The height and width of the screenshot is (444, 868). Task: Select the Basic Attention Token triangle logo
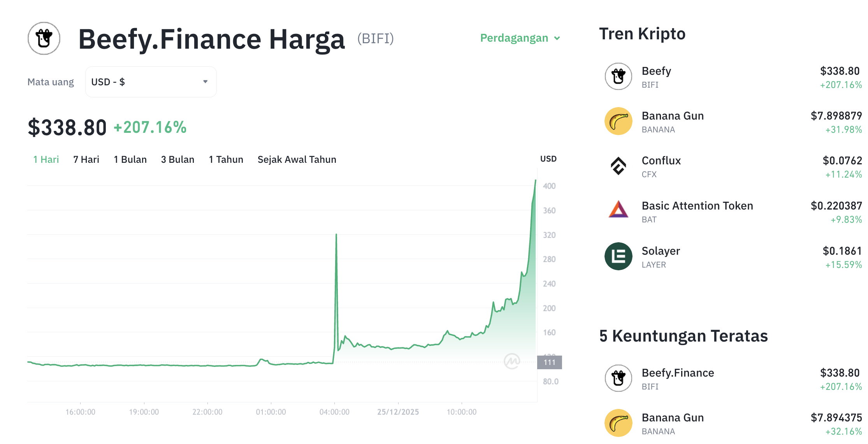(618, 211)
